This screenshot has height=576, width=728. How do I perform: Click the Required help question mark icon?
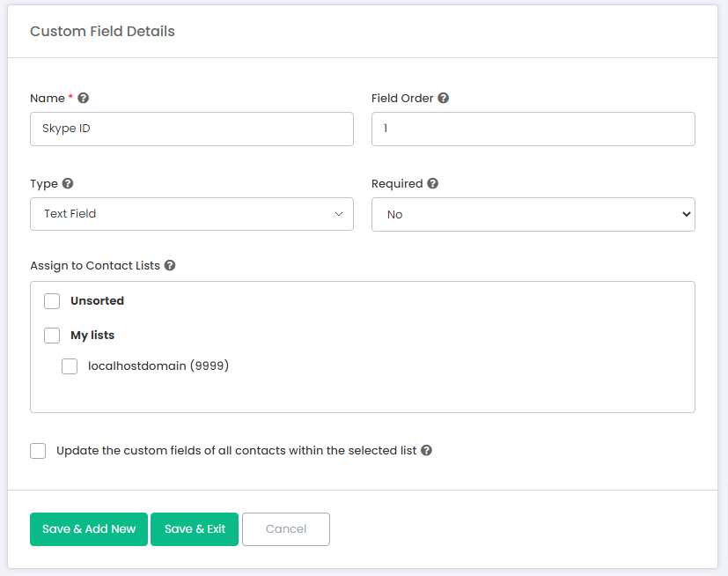coord(432,184)
